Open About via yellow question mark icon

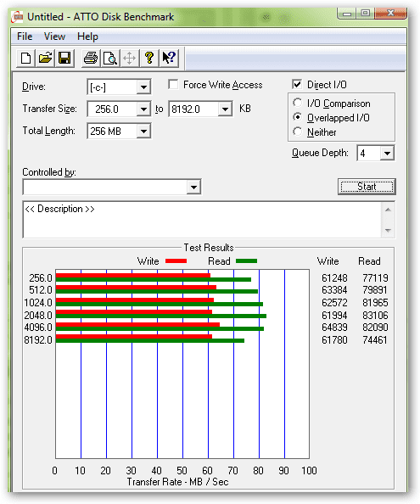[x=149, y=59]
